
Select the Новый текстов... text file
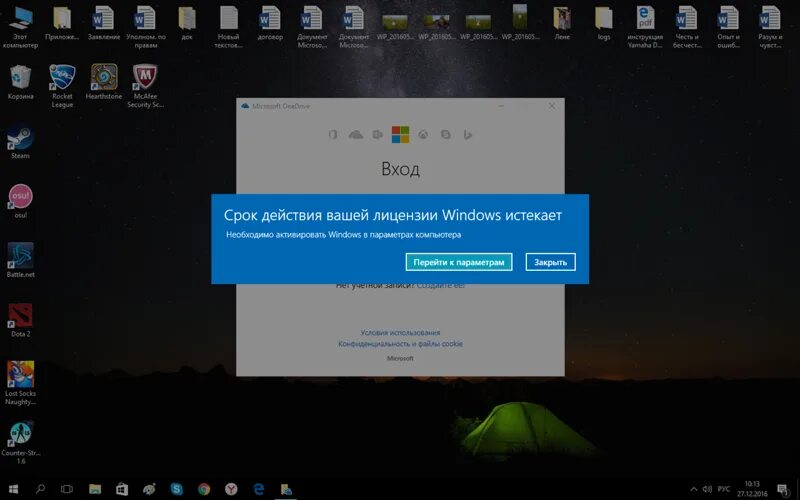[x=229, y=27]
